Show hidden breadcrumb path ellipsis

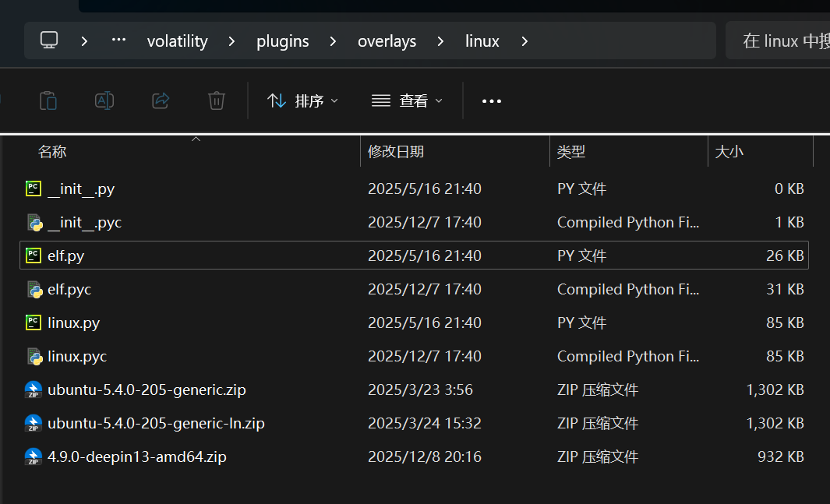(118, 41)
